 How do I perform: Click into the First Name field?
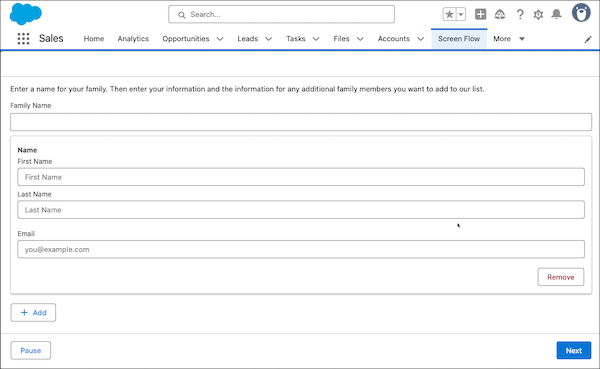click(x=301, y=177)
